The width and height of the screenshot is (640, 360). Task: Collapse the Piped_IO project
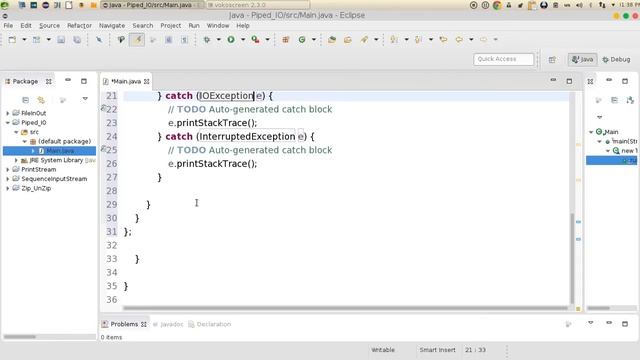7,122
